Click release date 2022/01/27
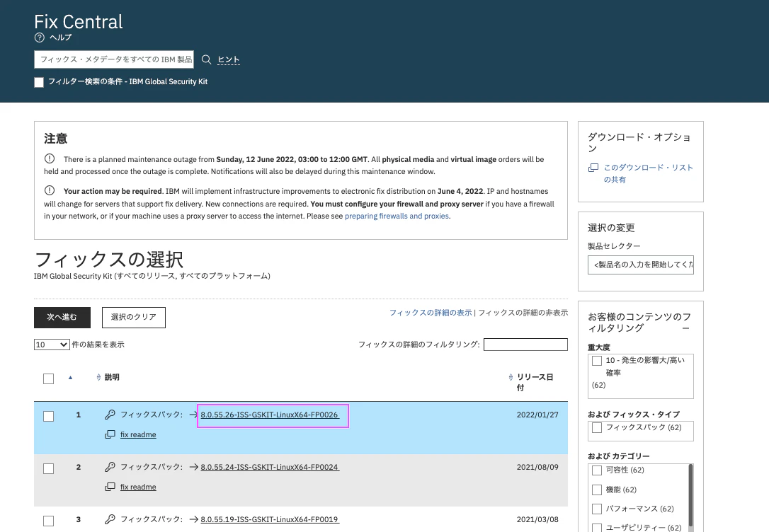The height and width of the screenshot is (532, 769). click(537, 415)
